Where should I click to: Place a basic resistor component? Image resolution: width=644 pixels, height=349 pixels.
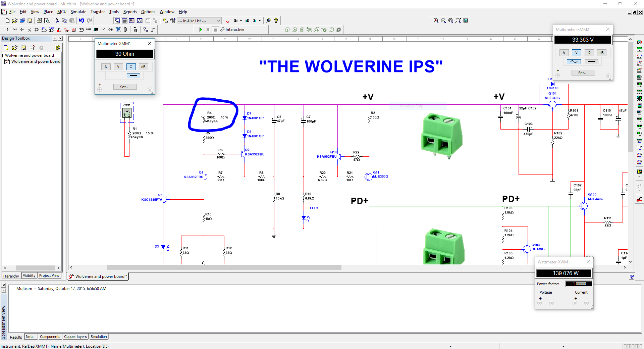(x=15, y=30)
